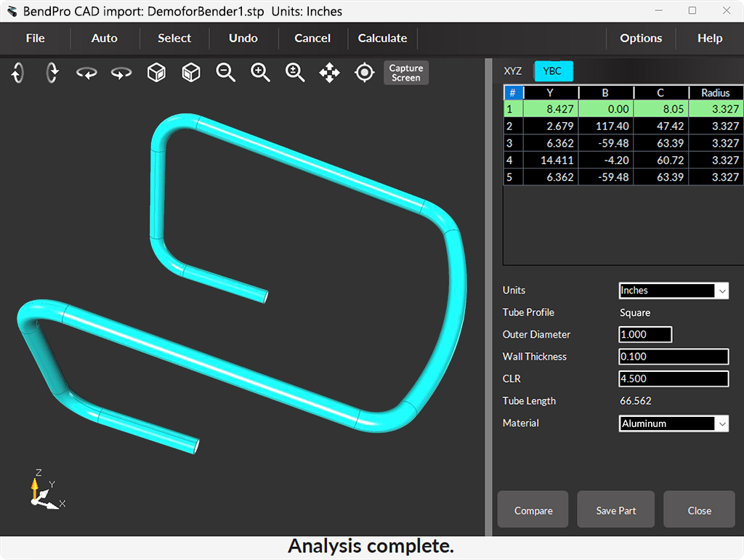Click the Y column header
Image resolution: width=744 pixels, height=560 pixels.
[551, 92]
